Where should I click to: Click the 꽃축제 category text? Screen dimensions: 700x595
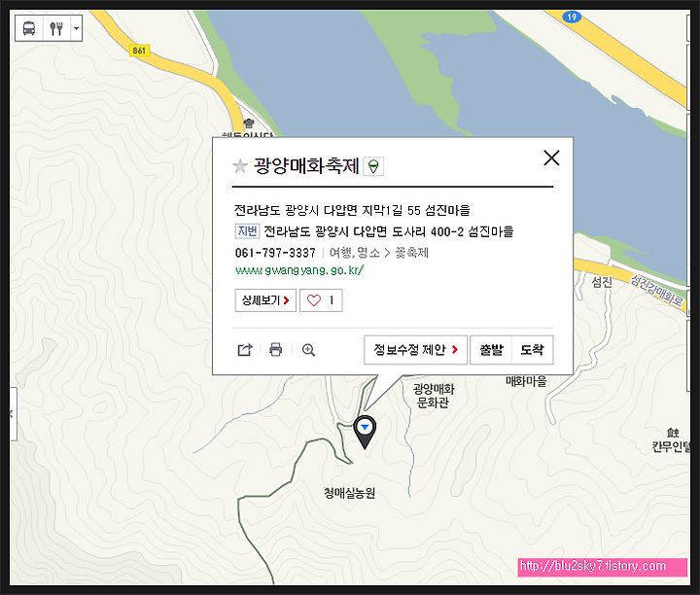(x=411, y=253)
